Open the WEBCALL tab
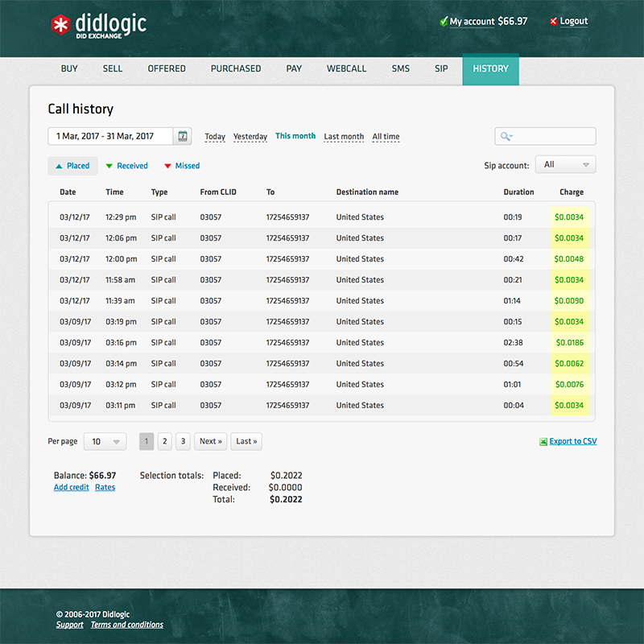This screenshot has width=644, height=644. pos(347,68)
